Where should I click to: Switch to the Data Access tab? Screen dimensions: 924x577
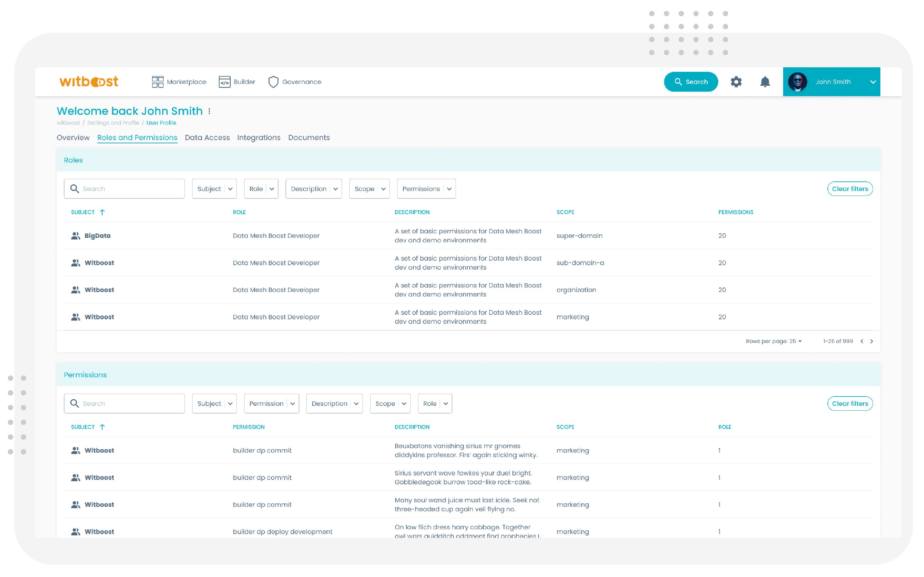coord(207,138)
